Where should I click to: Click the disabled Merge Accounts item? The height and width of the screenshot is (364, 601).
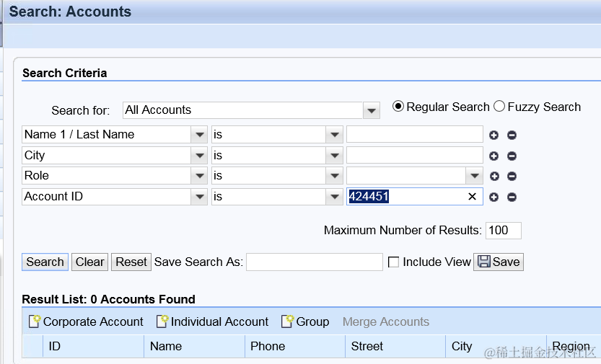(x=386, y=321)
